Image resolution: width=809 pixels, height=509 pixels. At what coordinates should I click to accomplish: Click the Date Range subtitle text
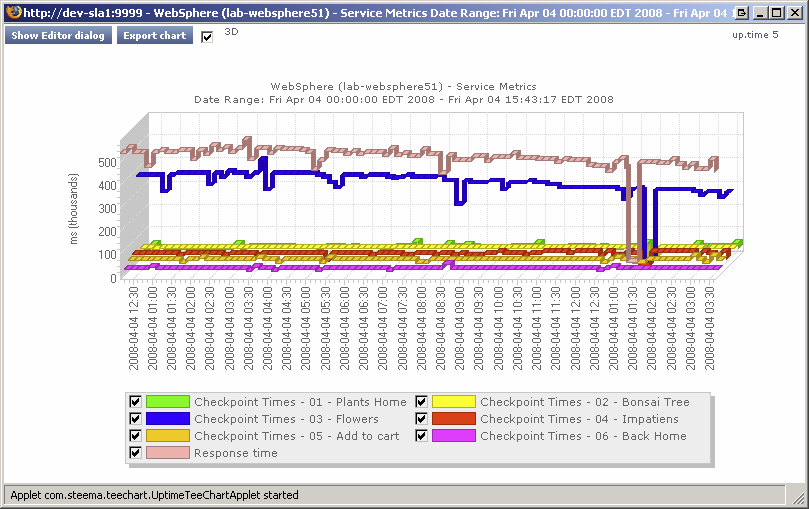point(404,100)
